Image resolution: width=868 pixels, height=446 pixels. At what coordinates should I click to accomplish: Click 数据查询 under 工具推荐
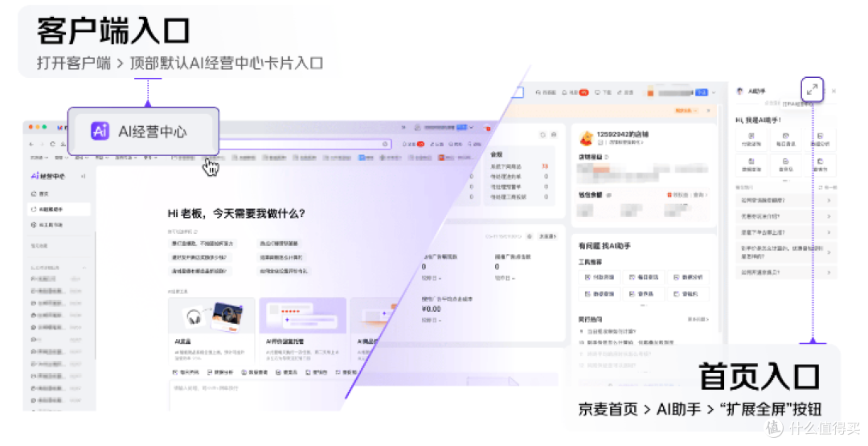(599, 294)
